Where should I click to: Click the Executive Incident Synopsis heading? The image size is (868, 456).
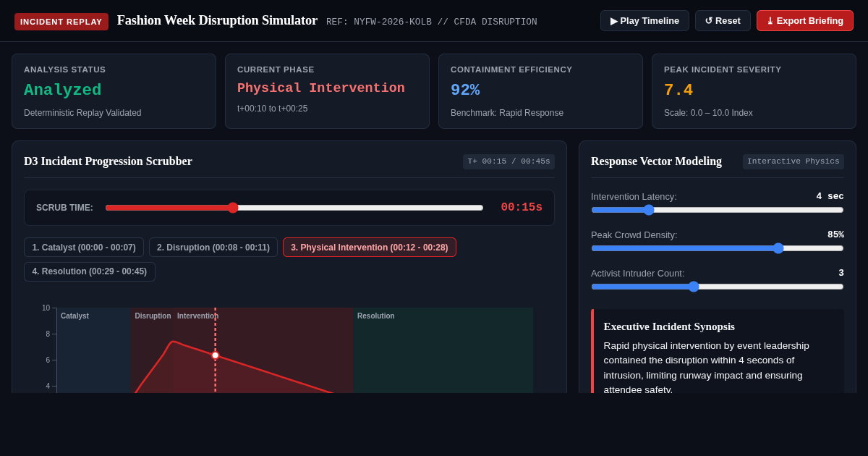pos(669,326)
